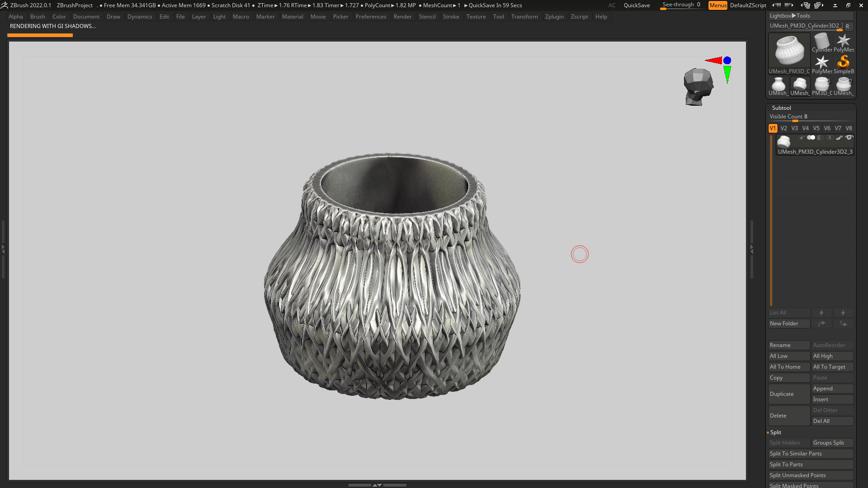The image size is (868, 488).
Task: Activate visibility set V8
Action: (x=849, y=128)
